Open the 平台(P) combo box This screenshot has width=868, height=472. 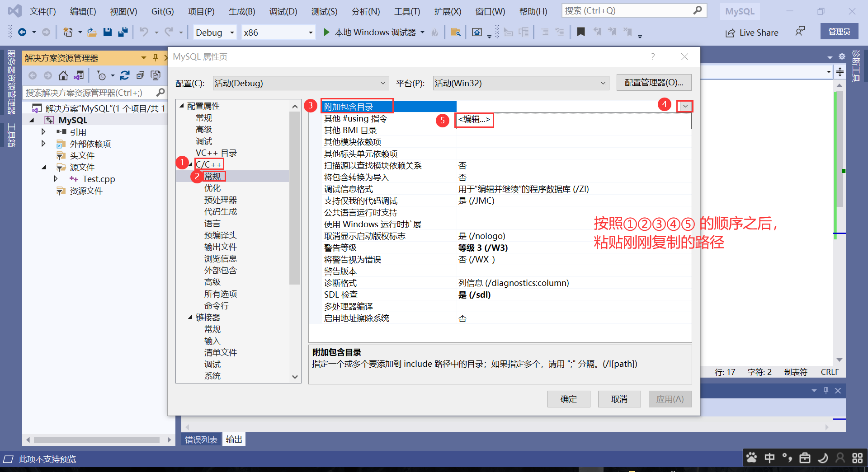(521, 83)
